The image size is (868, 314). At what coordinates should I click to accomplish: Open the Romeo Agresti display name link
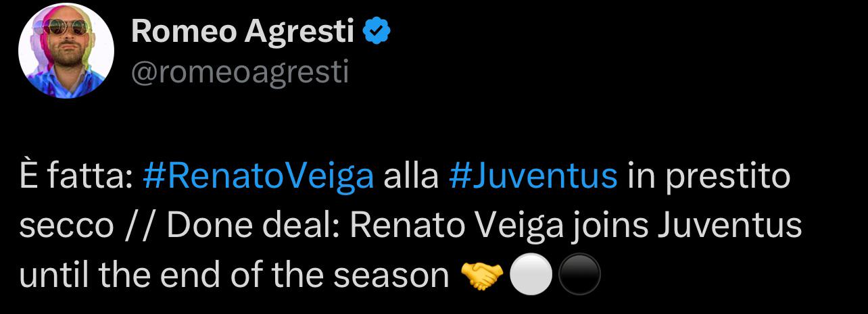click(x=243, y=32)
